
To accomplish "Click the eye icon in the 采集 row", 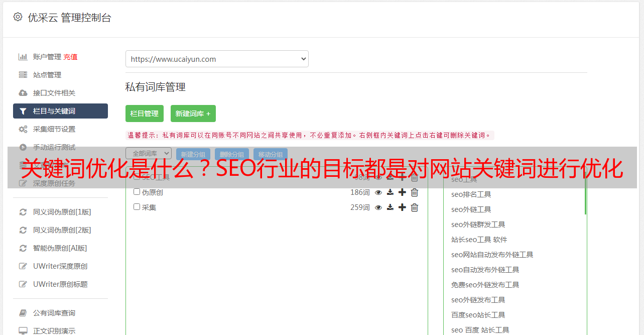I will (378, 207).
